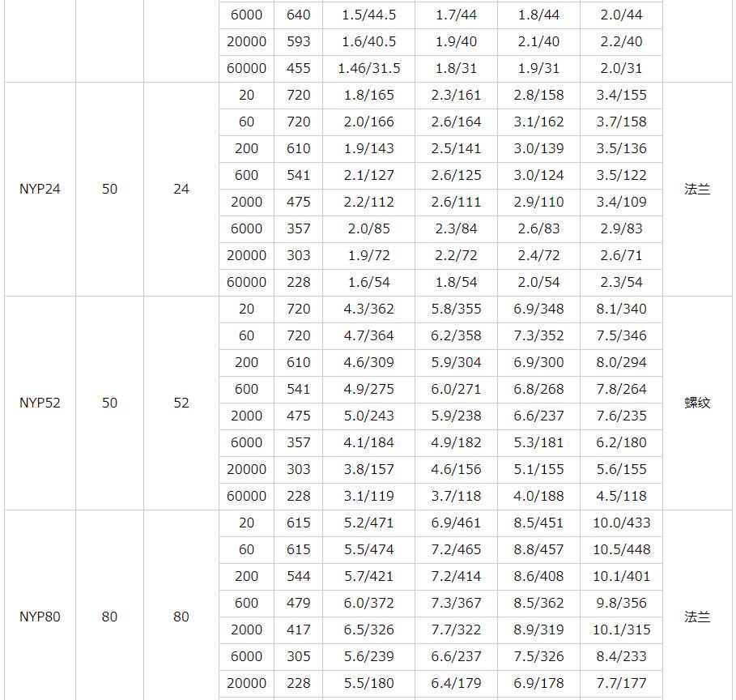Click the 7.7/177 value cell

tap(621, 683)
